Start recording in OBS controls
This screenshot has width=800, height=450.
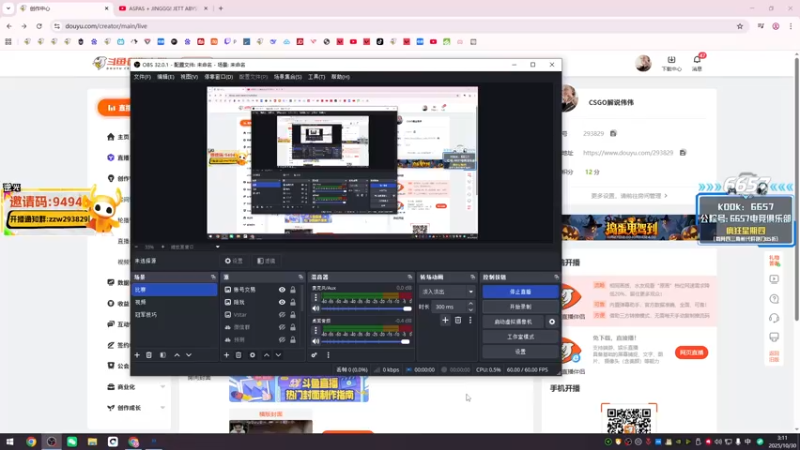pyautogui.click(x=520, y=307)
